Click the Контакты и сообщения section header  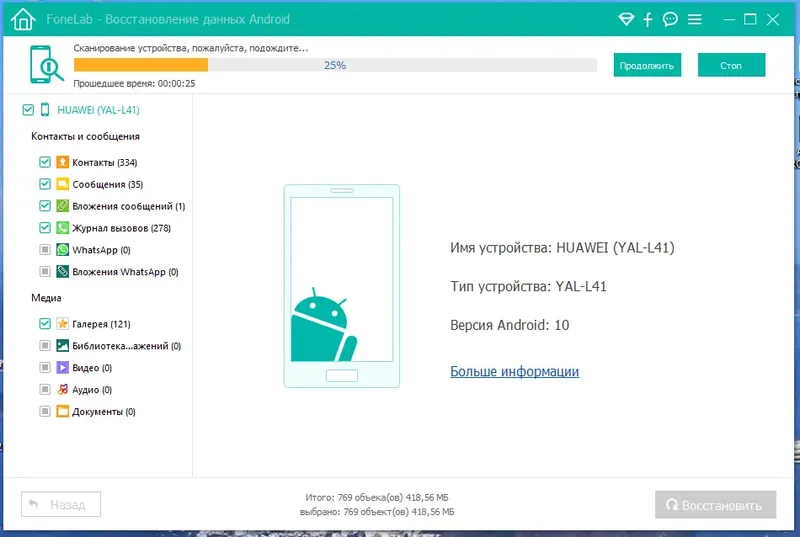pyautogui.click(x=85, y=137)
